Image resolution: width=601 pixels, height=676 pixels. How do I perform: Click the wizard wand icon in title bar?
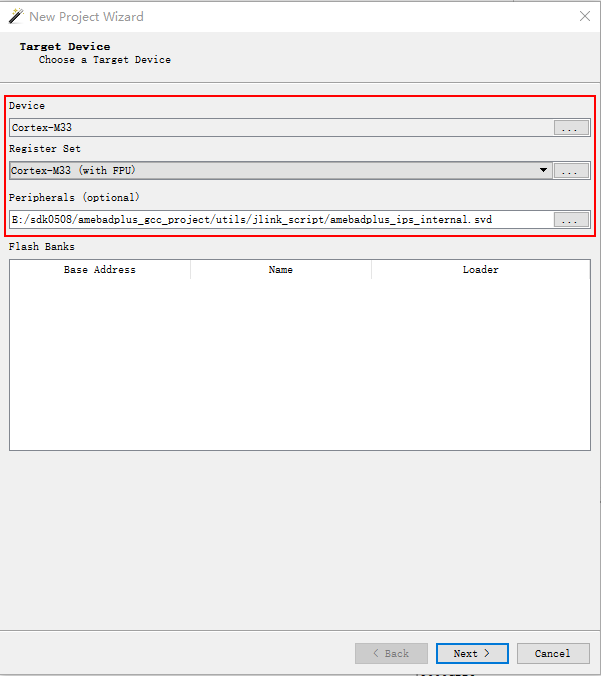point(15,16)
